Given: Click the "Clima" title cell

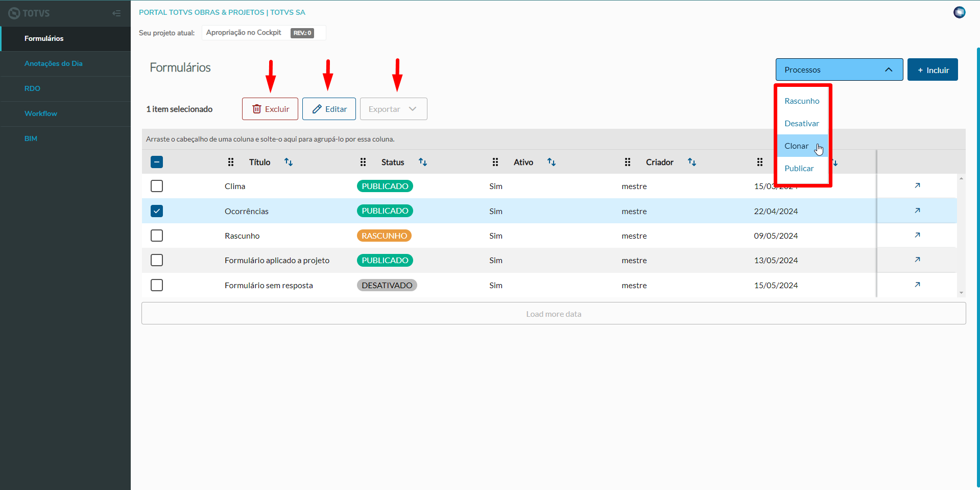Looking at the screenshot, I should coord(235,186).
